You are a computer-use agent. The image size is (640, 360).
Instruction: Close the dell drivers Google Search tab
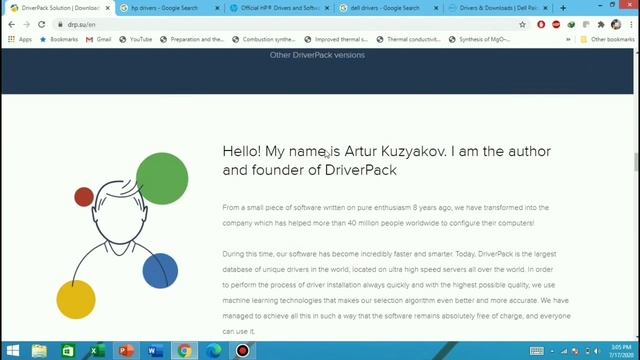tap(436, 8)
